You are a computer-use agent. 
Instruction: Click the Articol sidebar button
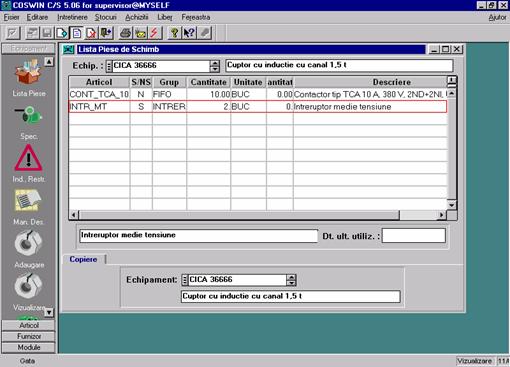(x=28, y=325)
